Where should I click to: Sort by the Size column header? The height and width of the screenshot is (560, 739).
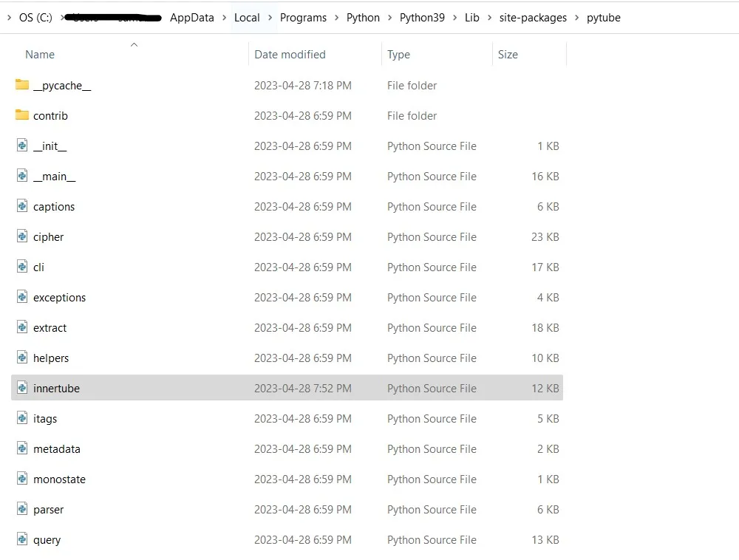click(508, 55)
